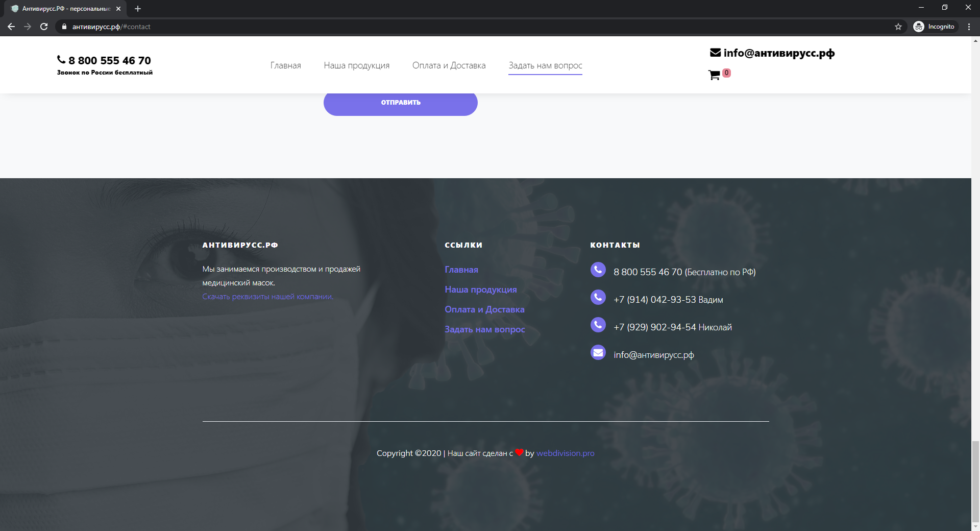Click phone icon next to Николай's number

click(x=598, y=325)
